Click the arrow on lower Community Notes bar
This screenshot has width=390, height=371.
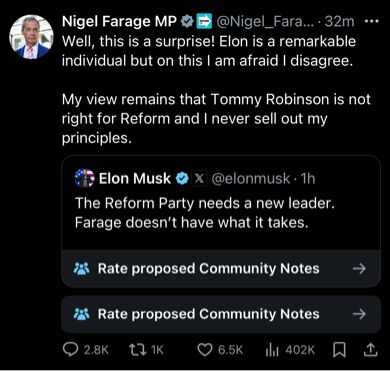coord(359,314)
